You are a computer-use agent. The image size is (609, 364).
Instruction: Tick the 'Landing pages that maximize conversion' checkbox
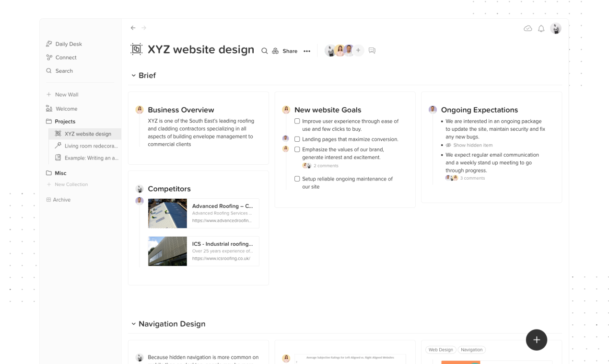click(x=297, y=139)
